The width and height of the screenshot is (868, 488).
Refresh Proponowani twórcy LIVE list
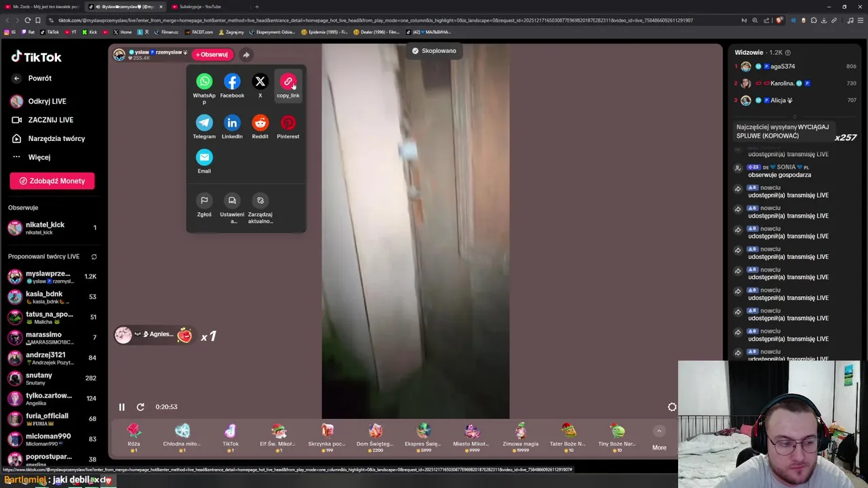coord(94,257)
